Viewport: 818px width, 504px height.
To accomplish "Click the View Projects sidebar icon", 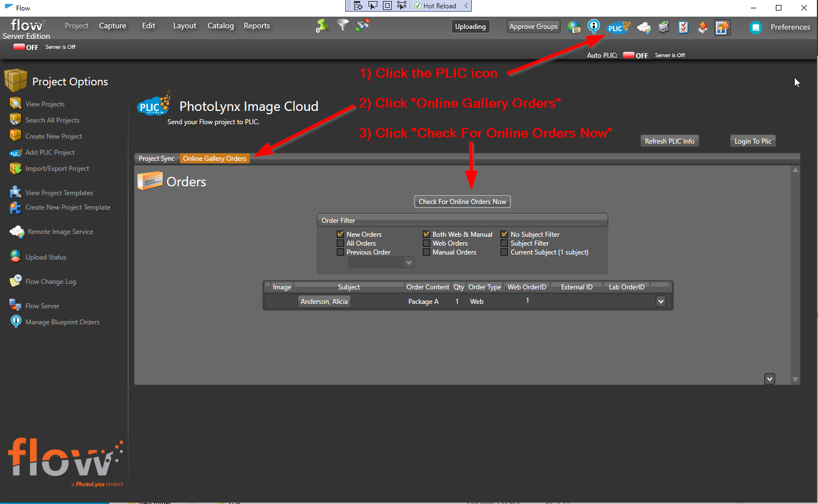I will pyautogui.click(x=16, y=104).
